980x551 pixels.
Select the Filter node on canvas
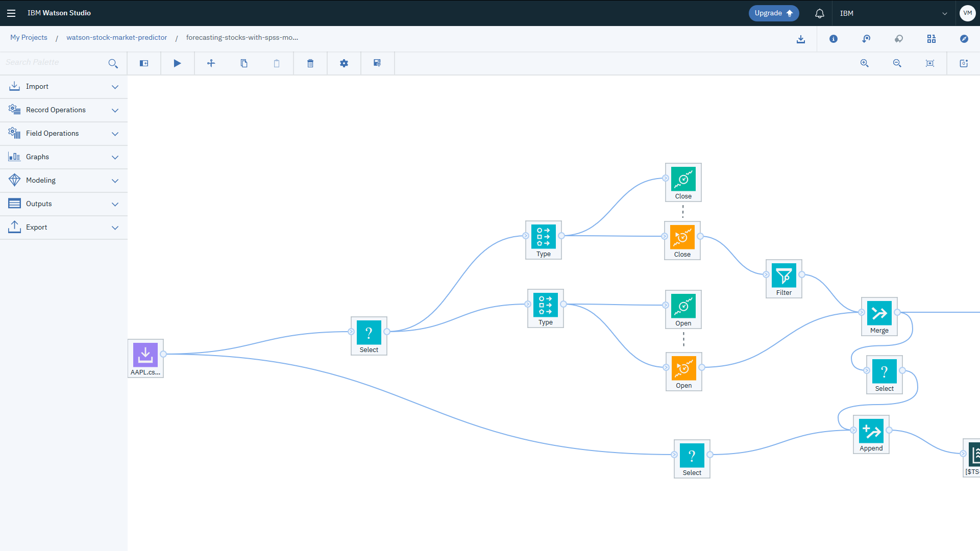[x=784, y=276]
